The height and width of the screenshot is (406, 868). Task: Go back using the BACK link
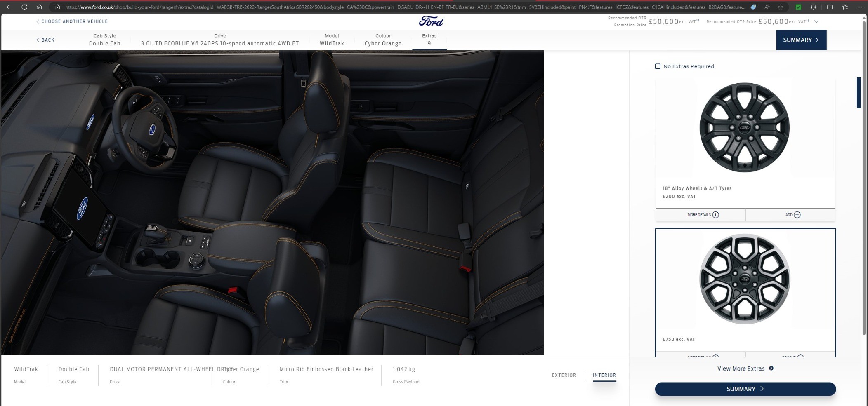(45, 40)
